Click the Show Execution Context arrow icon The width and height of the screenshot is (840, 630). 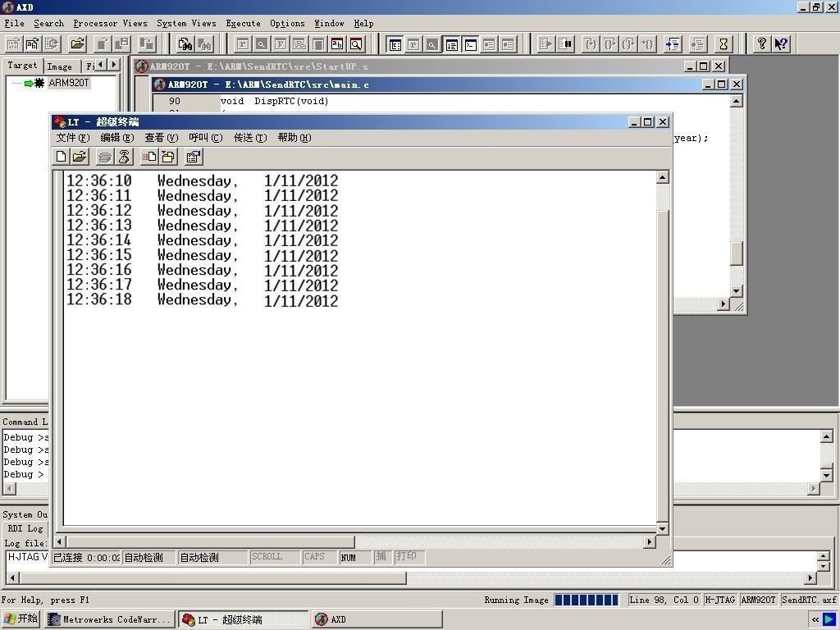coord(673,43)
